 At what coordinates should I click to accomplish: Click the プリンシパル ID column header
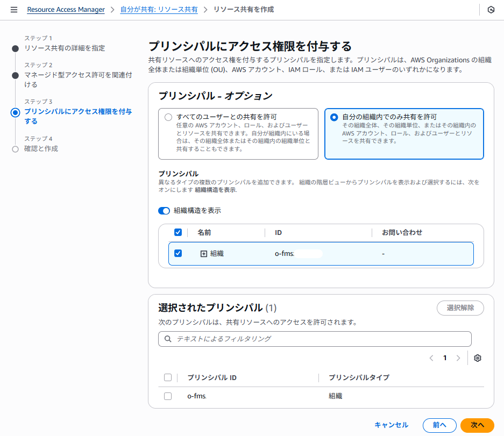click(212, 377)
